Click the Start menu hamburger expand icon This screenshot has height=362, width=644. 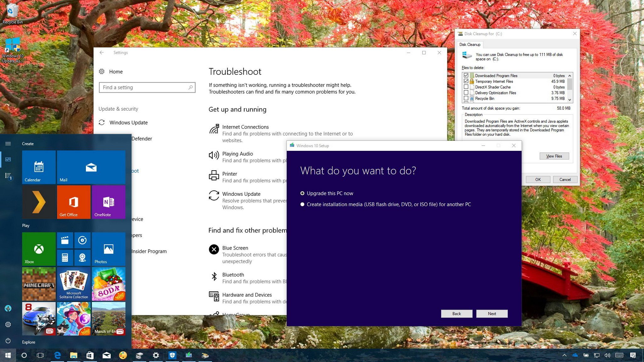[x=8, y=144]
